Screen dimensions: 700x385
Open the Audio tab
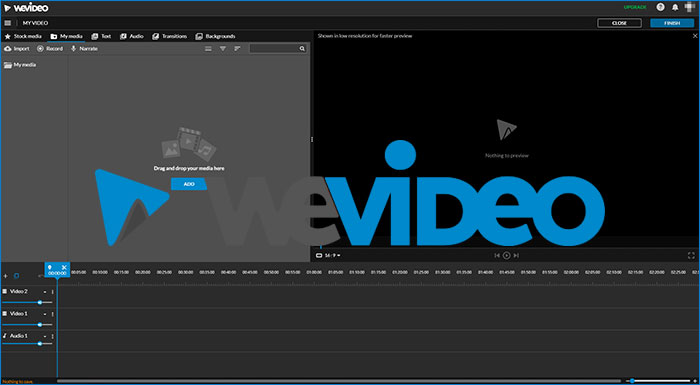point(132,36)
